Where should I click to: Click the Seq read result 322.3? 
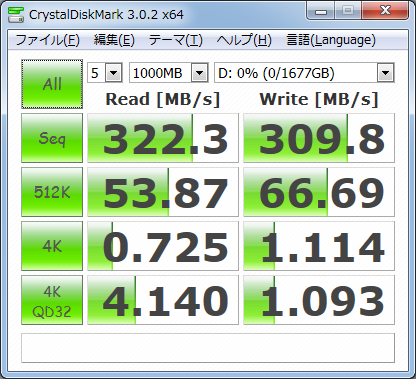pos(163,138)
